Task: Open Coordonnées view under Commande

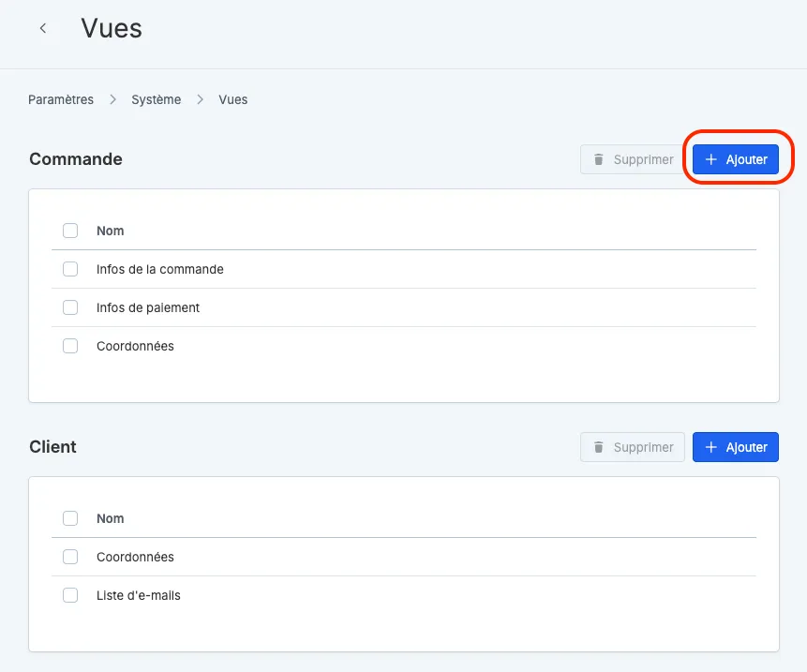Action: click(x=135, y=346)
